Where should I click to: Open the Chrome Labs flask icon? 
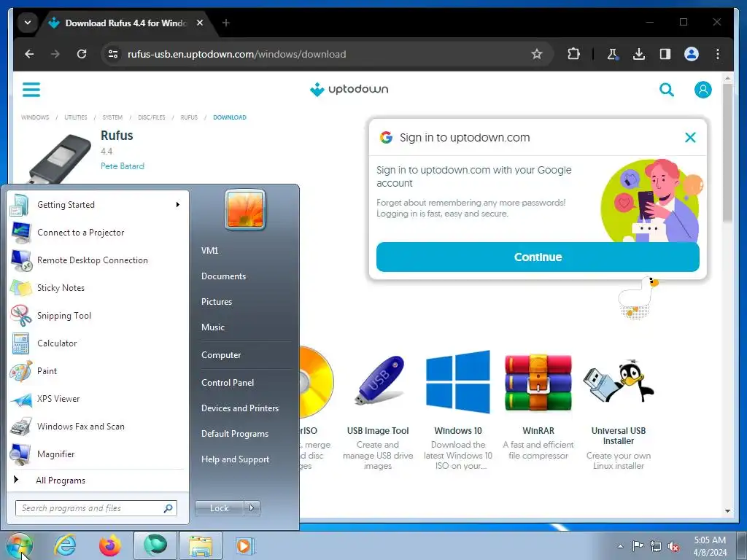point(612,54)
